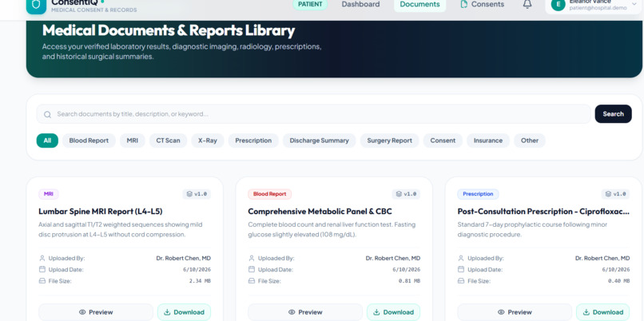
Task: Click the file size icon on Prescription card
Action: click(461, 281)
